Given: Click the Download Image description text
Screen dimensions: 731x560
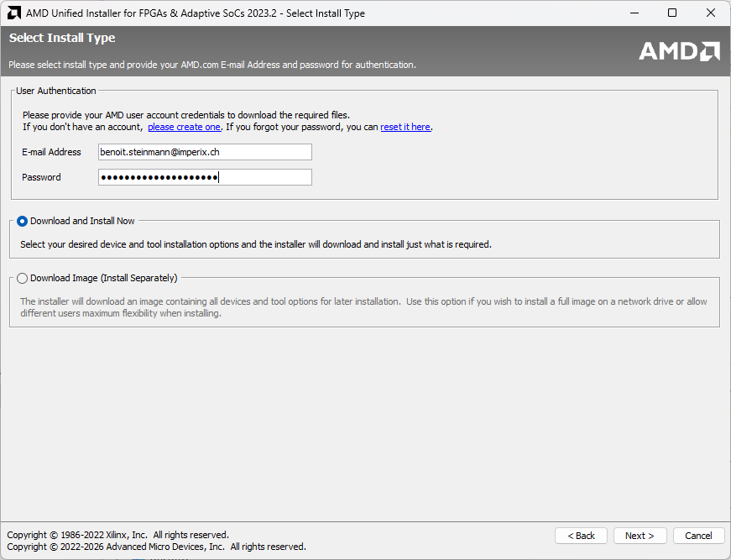Looking at the screenshot, I should 361,307.
